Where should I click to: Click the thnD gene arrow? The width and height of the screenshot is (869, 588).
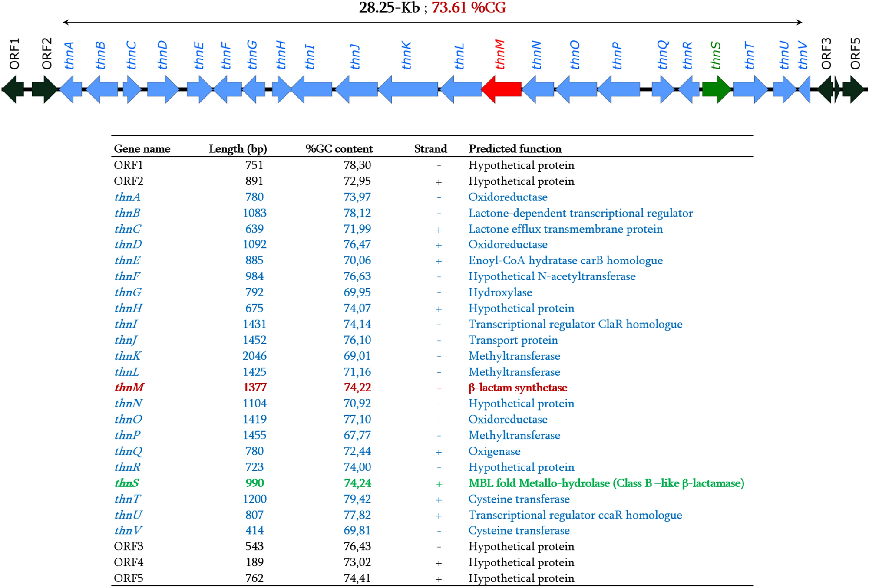163,89
